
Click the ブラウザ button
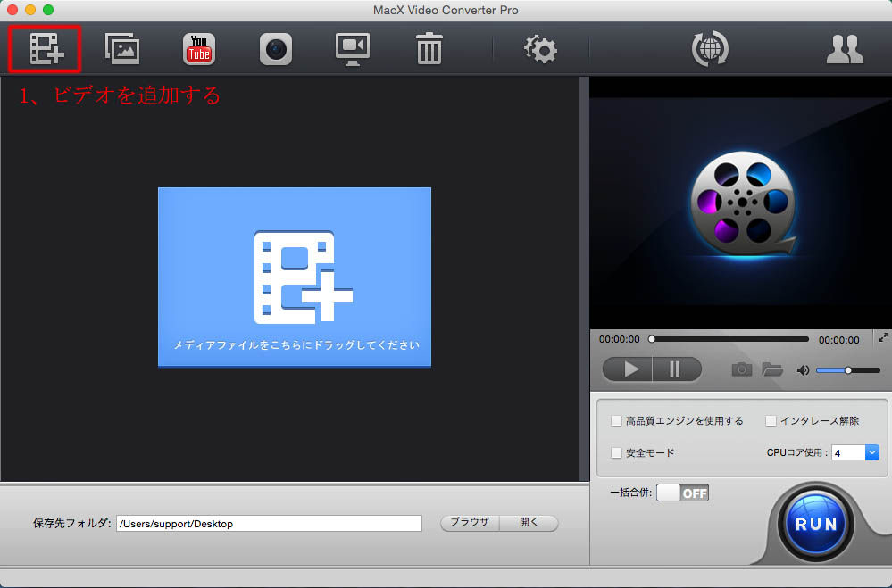pyautogui.click(x=470, y=523)
